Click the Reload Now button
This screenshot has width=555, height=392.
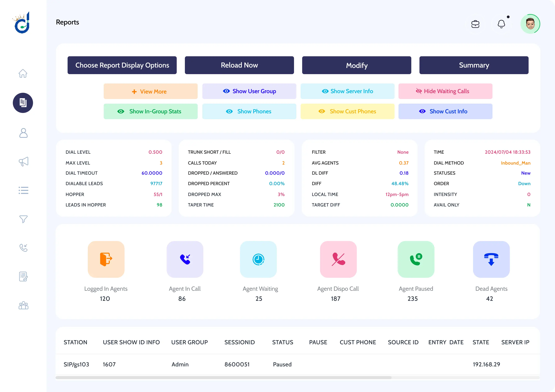[239, 65]
